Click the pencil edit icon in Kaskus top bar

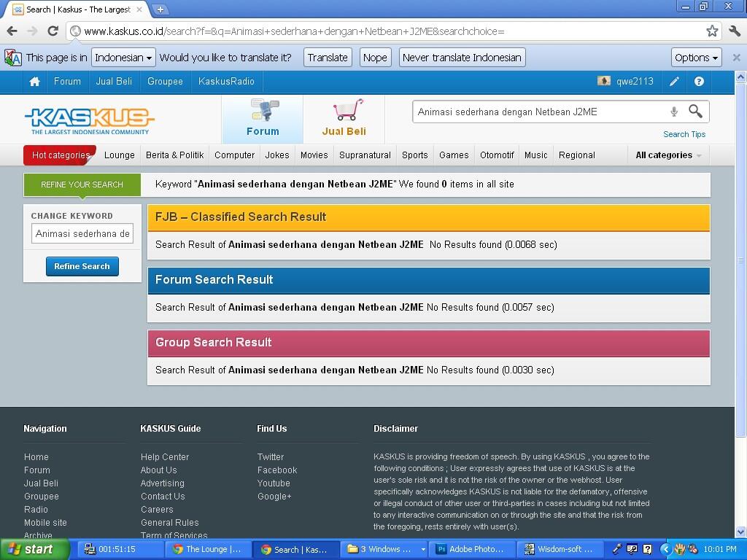674,82
